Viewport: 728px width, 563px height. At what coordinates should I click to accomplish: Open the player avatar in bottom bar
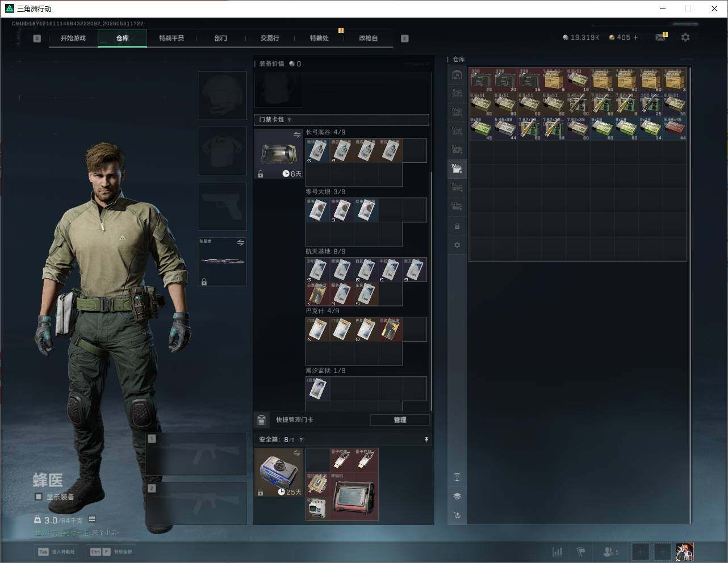tap(684, 552)
